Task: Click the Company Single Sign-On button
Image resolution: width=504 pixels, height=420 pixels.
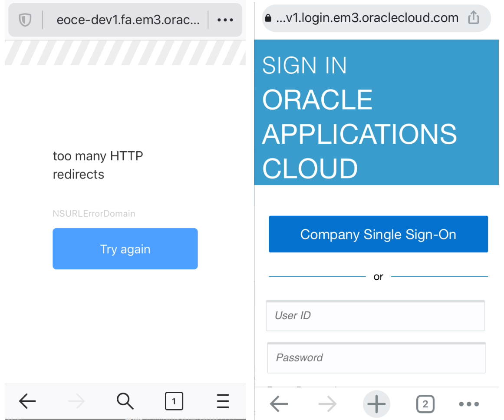Action: point(378,234)
